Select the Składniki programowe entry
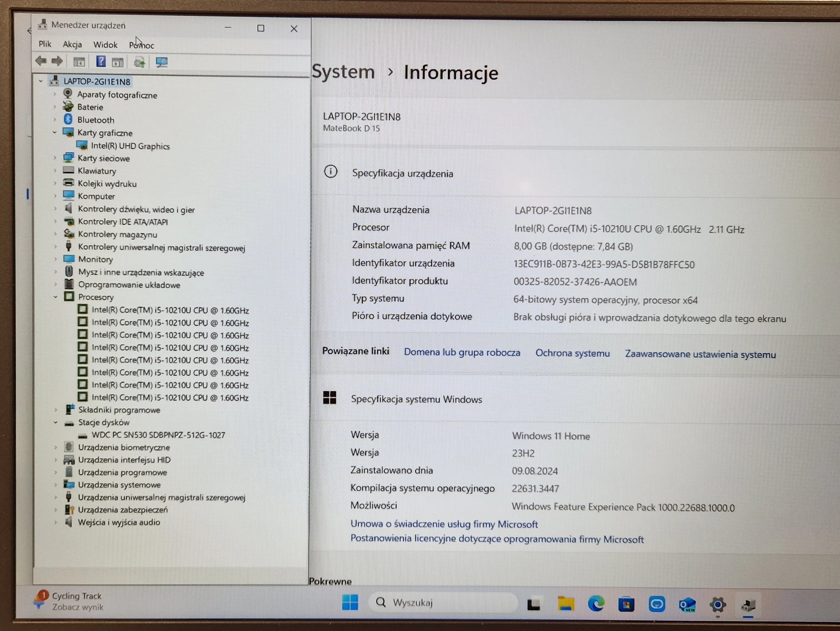This screenshot has width=840, height=631. point(119,410)
